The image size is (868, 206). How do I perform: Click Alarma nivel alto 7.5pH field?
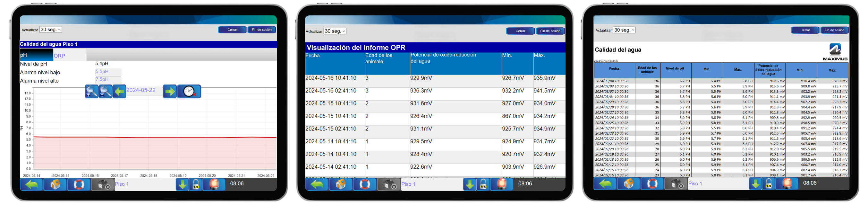[108, 80]
